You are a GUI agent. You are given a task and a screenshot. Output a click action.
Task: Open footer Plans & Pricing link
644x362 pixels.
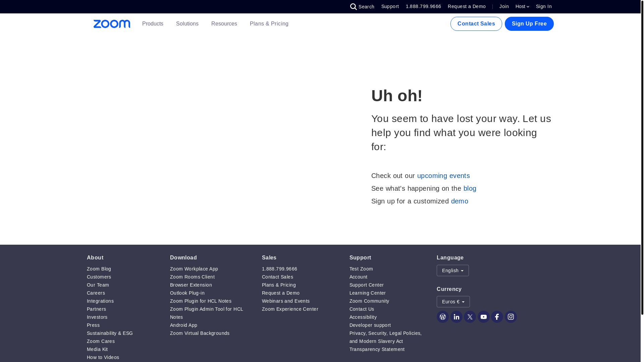point(279,285)
